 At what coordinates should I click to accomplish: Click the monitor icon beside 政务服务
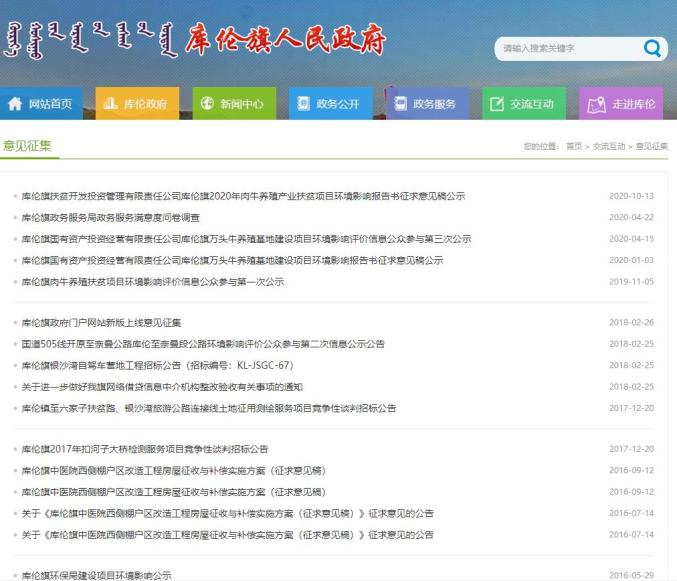point(401,104)
